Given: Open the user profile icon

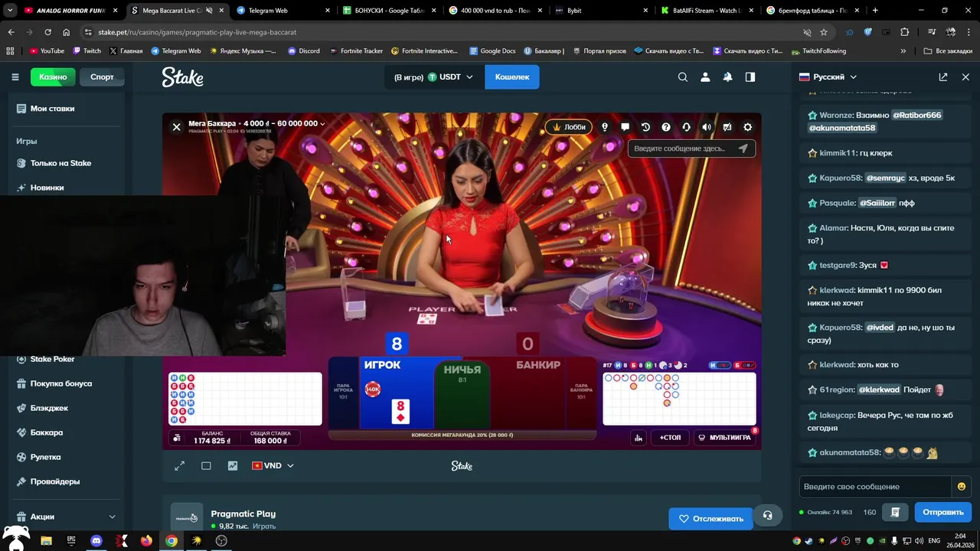Looking at the screenshot, I should pyautogui.click(x=705, y=77).
